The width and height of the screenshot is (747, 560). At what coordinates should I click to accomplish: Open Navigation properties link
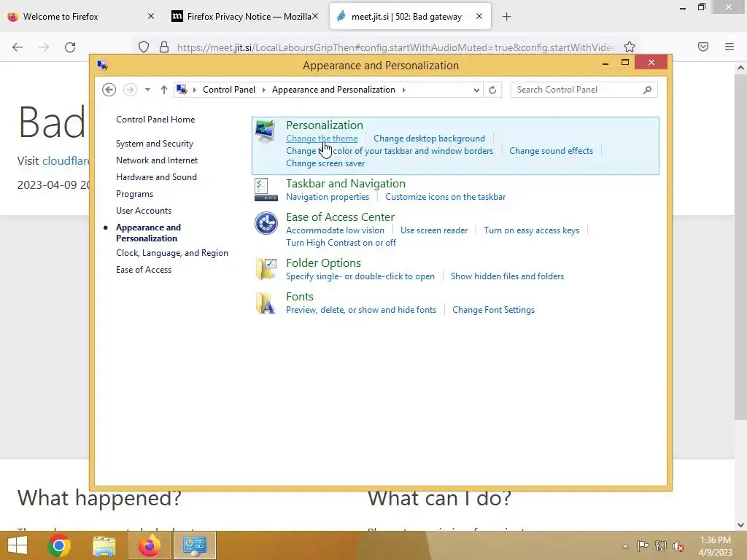(x=328, y=197)
